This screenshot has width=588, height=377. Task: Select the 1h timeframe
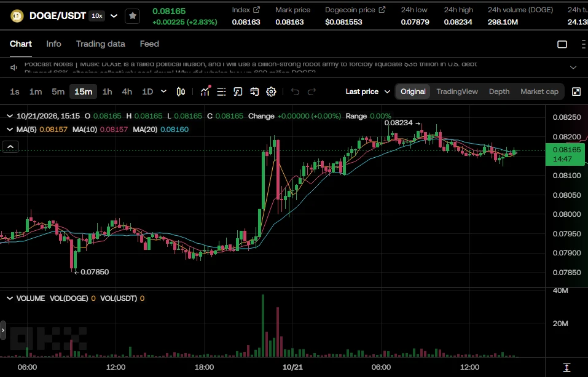[108, 91]
